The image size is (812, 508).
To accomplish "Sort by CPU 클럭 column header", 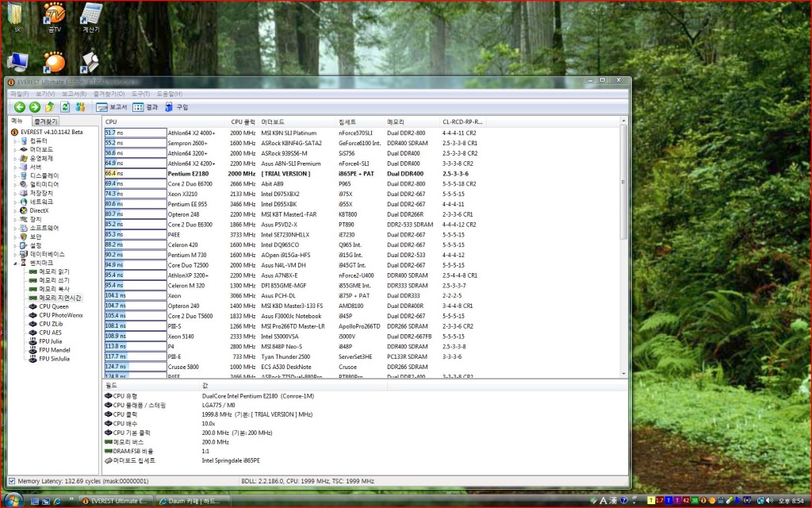I will coord(243,121).
